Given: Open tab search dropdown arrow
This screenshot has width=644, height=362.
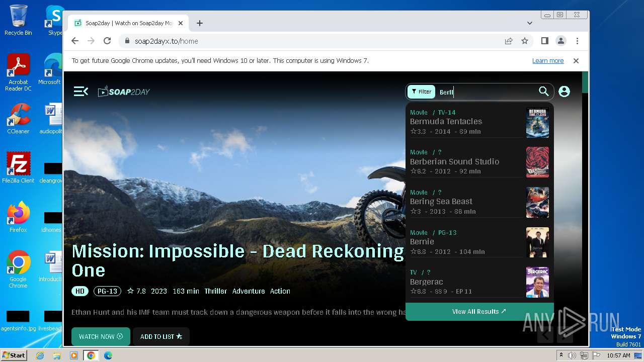Looking at the screenshot, I should (529, 23).
